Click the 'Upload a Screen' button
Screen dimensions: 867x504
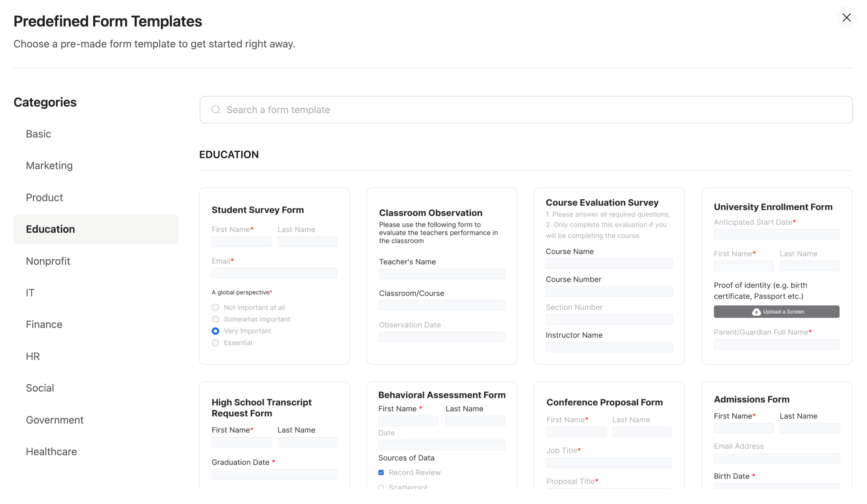point(777,312)
